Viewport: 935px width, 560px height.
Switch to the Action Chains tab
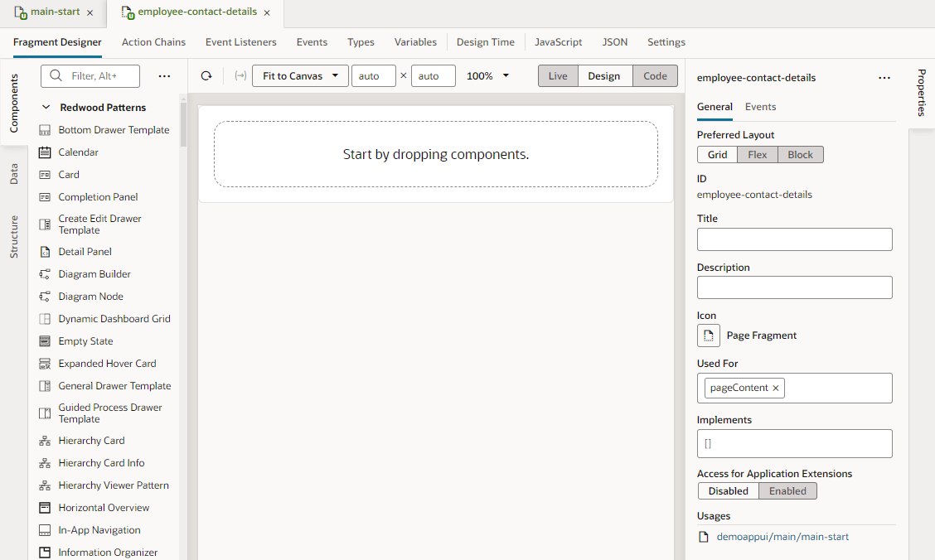153,41
